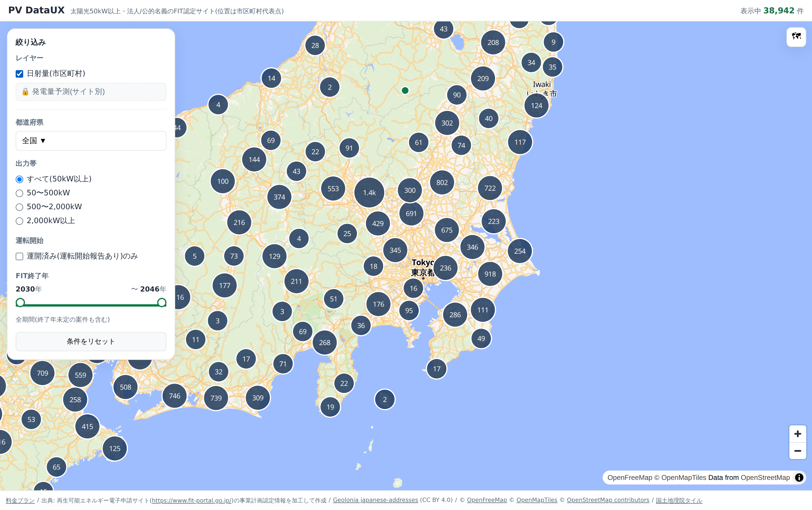The height and width of the screenshot is (510, 812).
Task: Click the OpenStreetMap contributors link
Action: 608,500
